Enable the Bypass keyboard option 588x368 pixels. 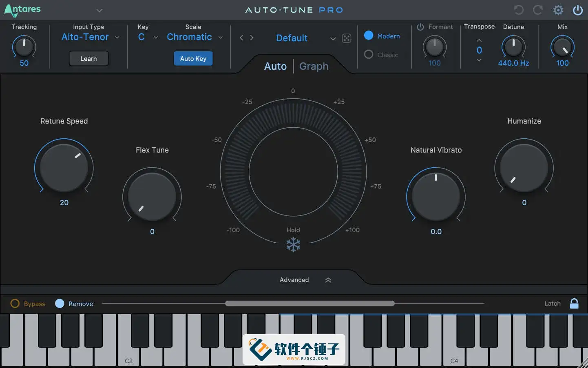pos(15,304)
